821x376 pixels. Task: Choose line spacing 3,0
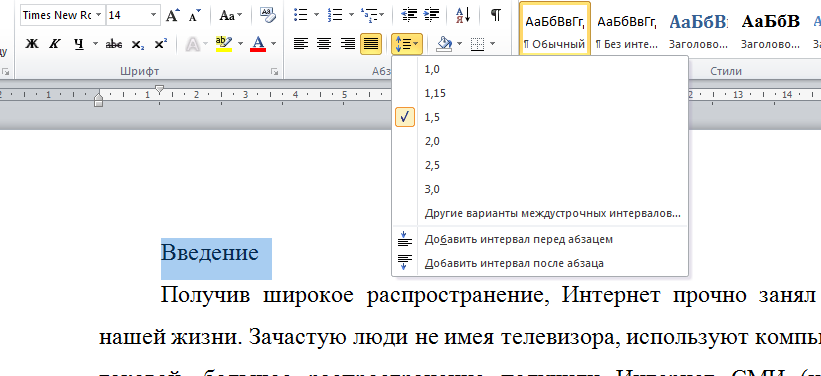pyautogui.click(x=540, y=190)
